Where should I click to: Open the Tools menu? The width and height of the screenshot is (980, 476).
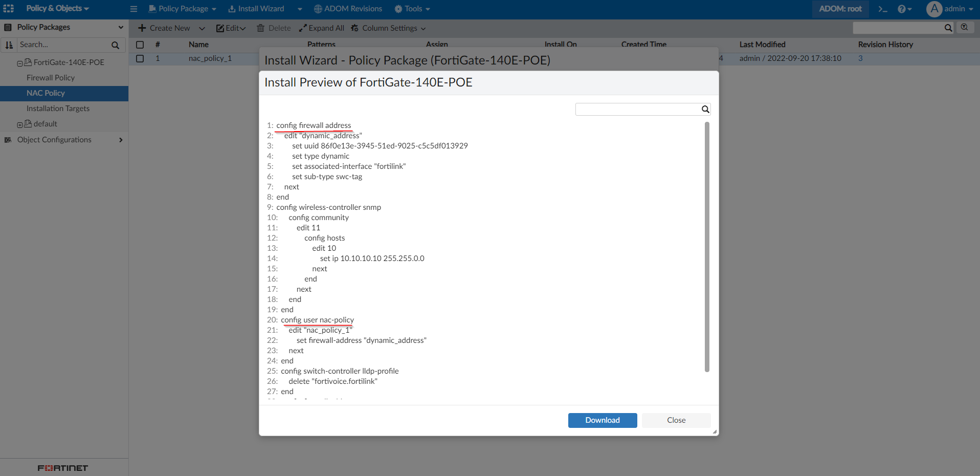click(x=412, y=9)
